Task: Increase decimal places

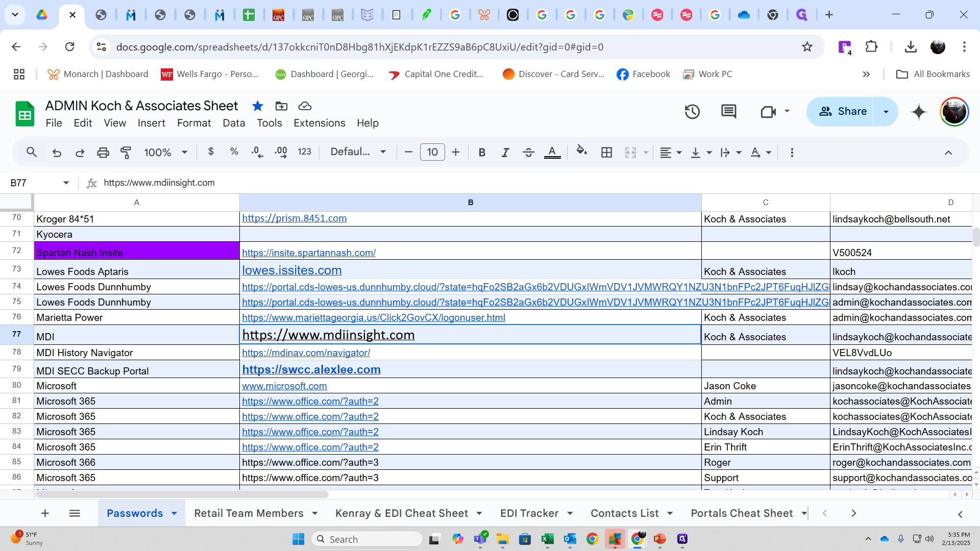Action: 281,152
